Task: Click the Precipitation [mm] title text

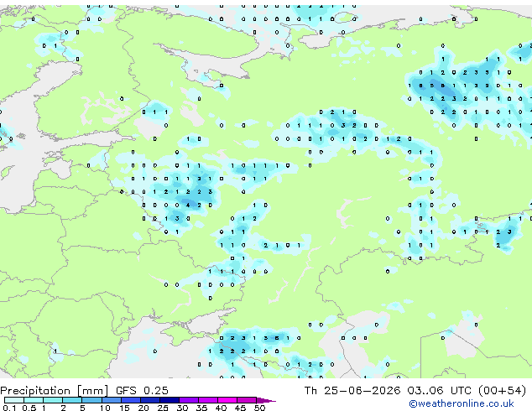Action: 55,391
